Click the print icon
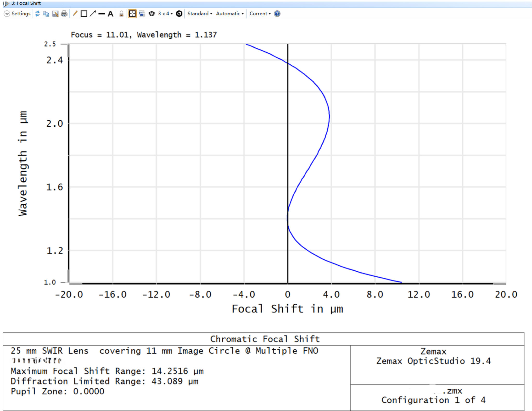This screenshot has width=532, height=411. pyautogui.click(x=64, y=14)
